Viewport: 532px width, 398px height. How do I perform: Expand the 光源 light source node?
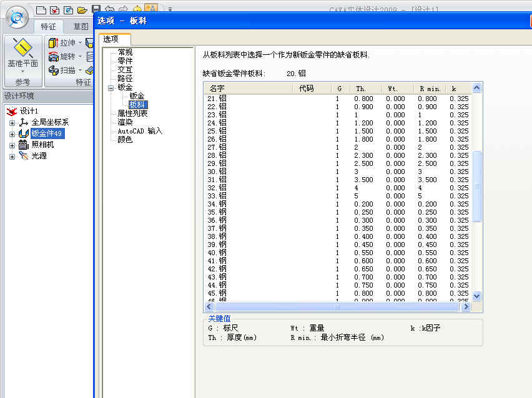pos(12,156)
